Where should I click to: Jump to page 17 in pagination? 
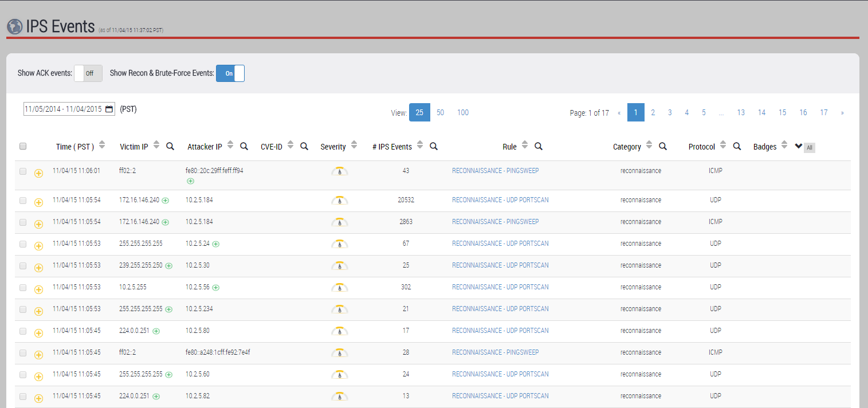coord(824,112)
